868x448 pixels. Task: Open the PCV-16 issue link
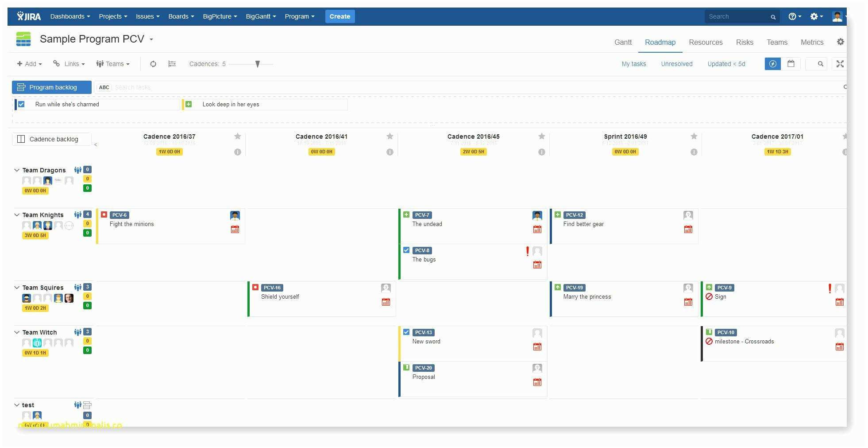click(x=272, y=288)
